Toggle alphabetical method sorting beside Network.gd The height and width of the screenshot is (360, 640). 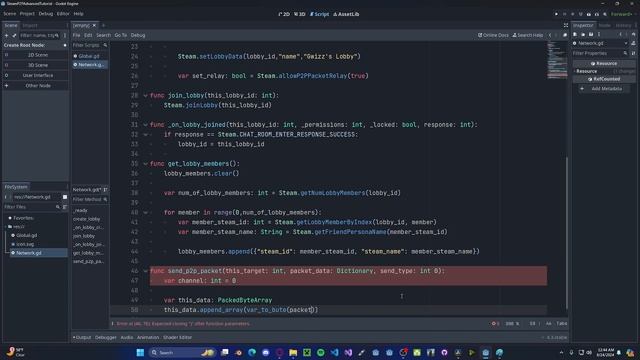coord(105,189)
